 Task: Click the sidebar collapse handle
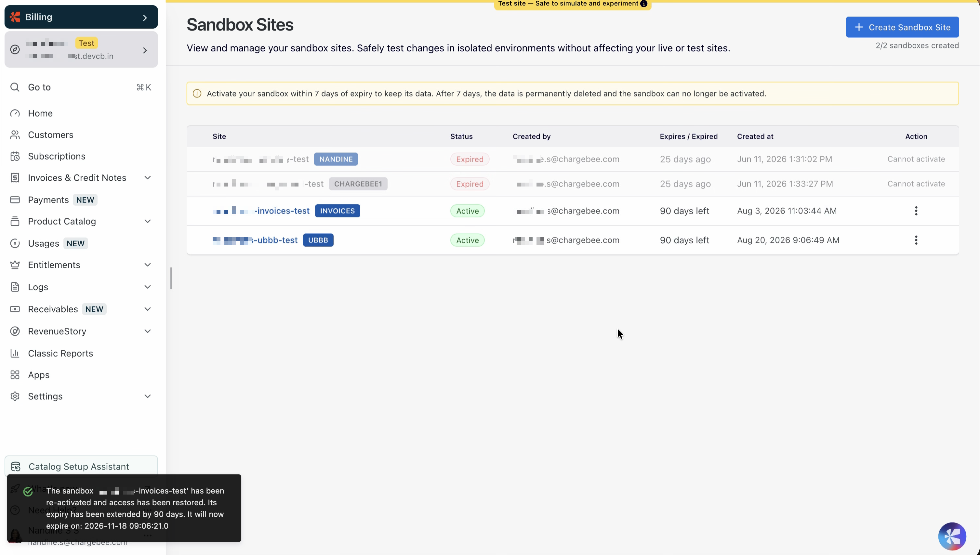(x=171, y=278)
